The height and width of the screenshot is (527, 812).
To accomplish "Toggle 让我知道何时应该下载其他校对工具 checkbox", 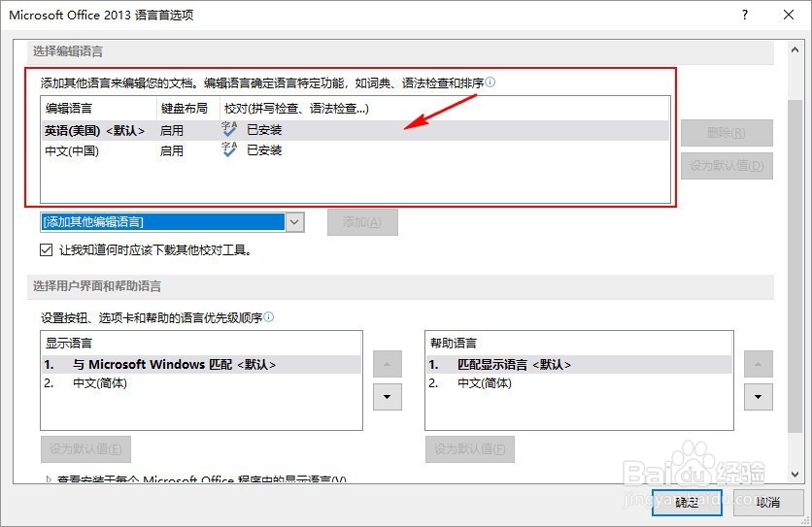I will (46, 250).
